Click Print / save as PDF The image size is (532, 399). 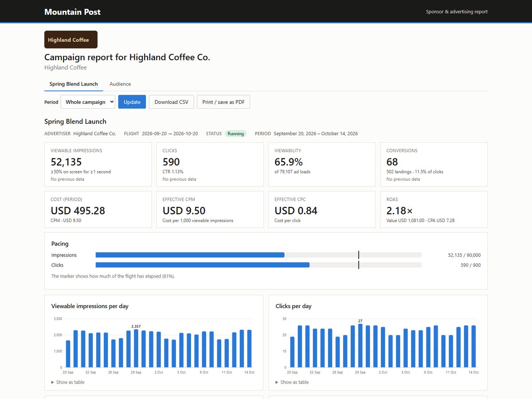tap(223, 102)
